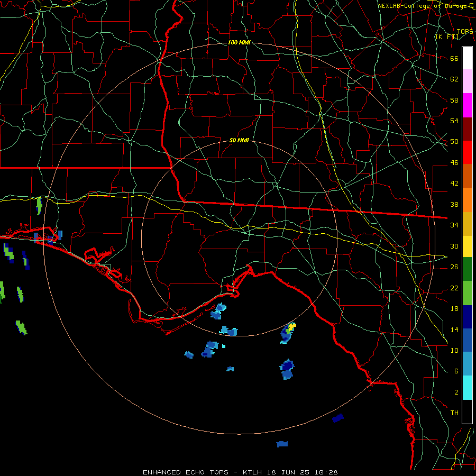Click the light green 26 kft swatch
Screen dimensions: 476x476
(467, 293)
